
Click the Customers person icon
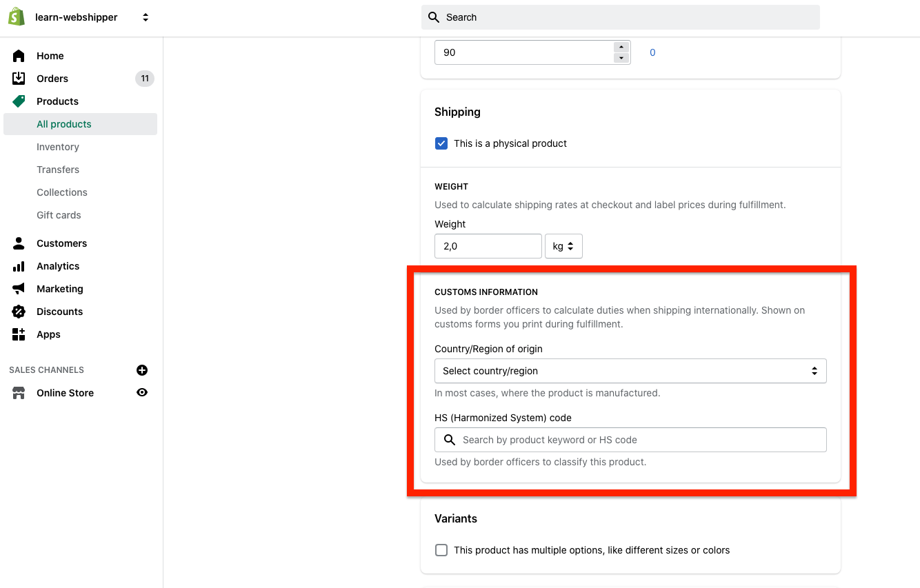point(19,243)
